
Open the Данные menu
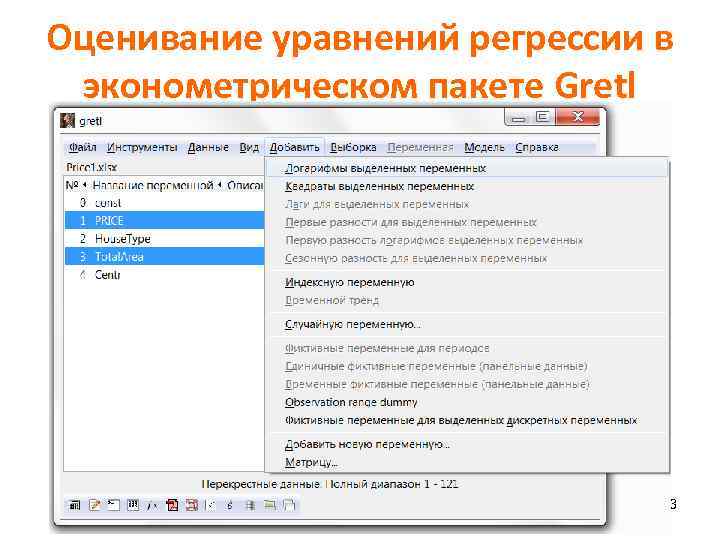[208, 147]
